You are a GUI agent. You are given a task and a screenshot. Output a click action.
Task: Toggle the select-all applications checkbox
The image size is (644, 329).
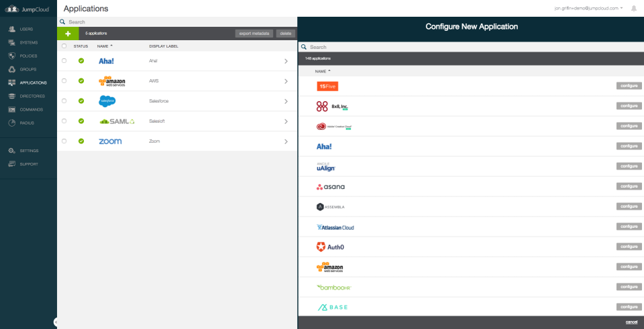[64, 46]
